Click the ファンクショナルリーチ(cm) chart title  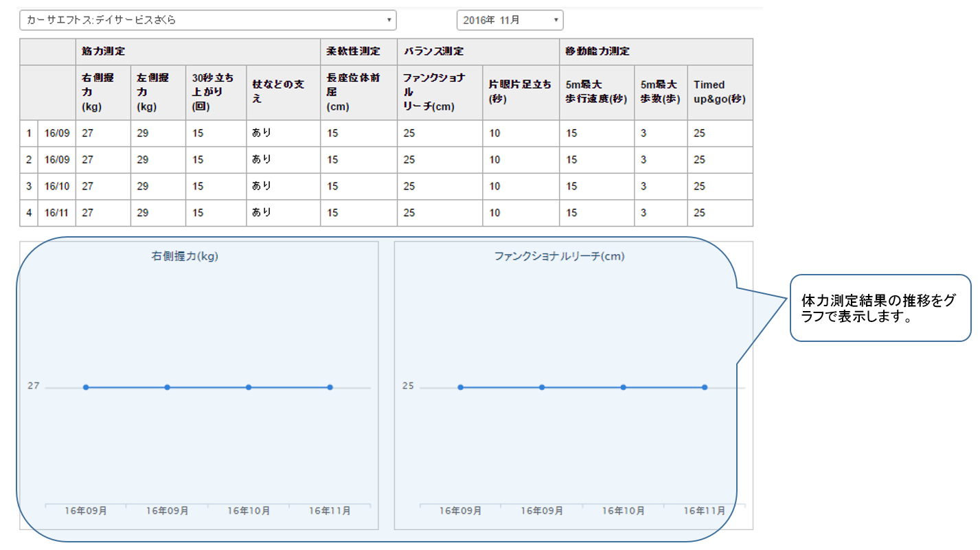point(559,256)
